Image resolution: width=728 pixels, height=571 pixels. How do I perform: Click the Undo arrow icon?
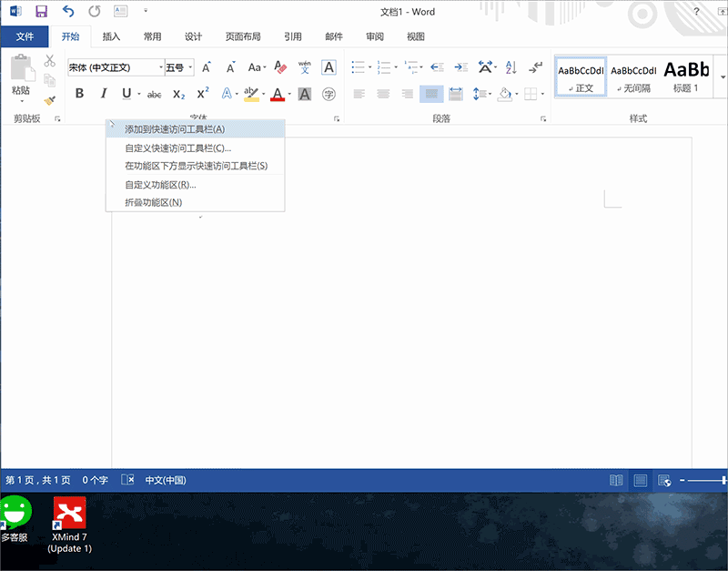pyautogui.click(x=68, y=12)
